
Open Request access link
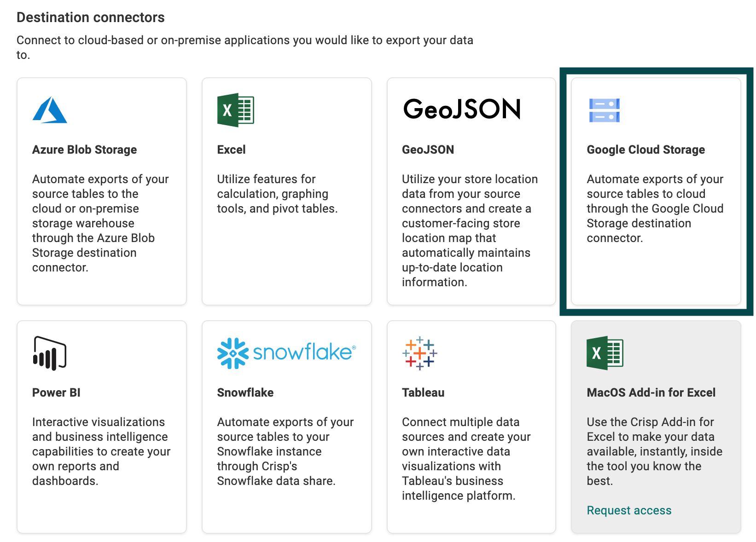pyautogui.click(x=629, y=510)
